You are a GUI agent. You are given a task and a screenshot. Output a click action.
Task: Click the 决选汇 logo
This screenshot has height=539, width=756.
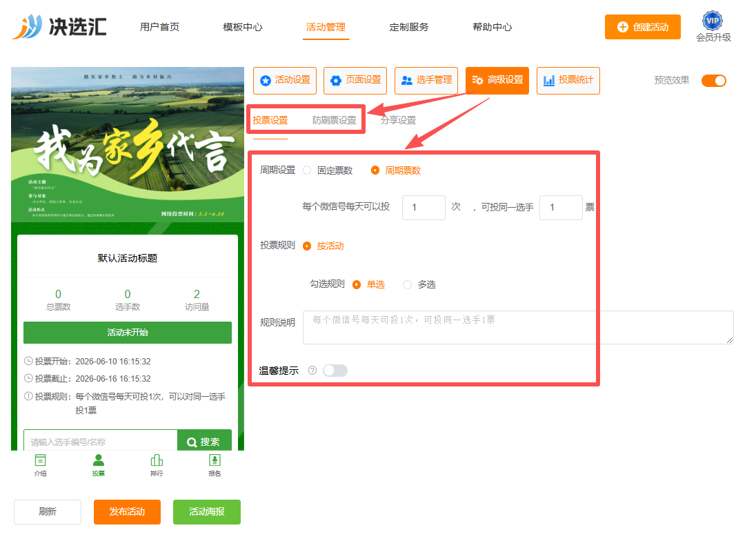point(59,26)
